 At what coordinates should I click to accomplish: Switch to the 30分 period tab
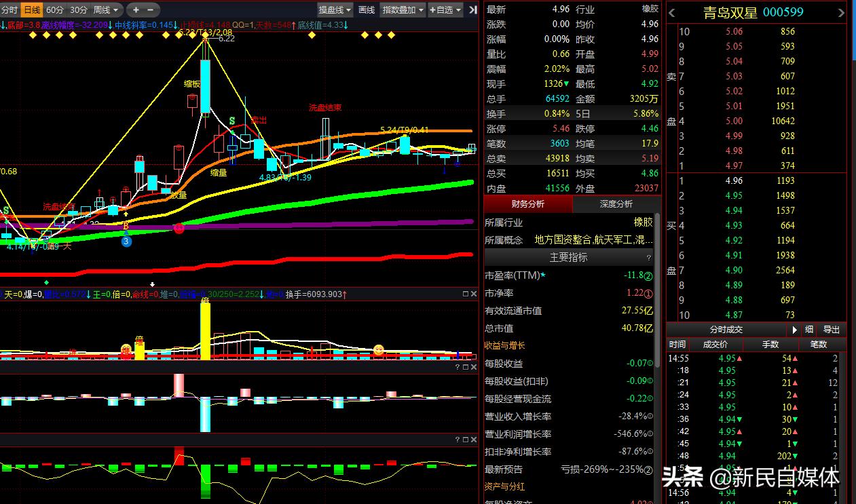79,9
